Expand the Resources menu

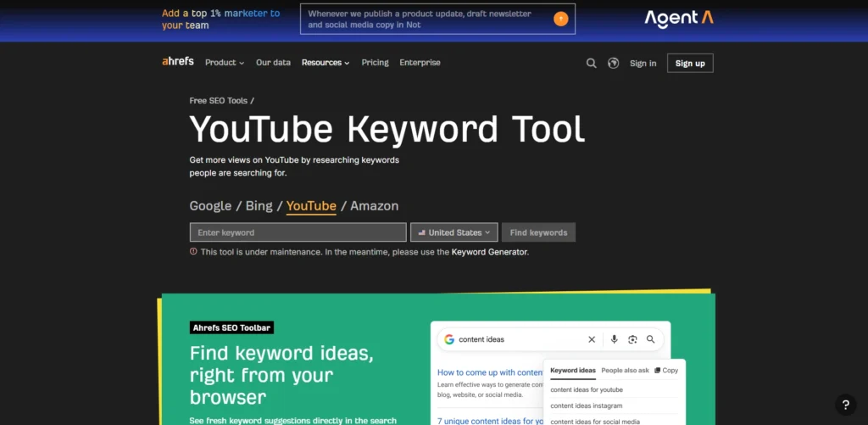click(x=325, y=63)
